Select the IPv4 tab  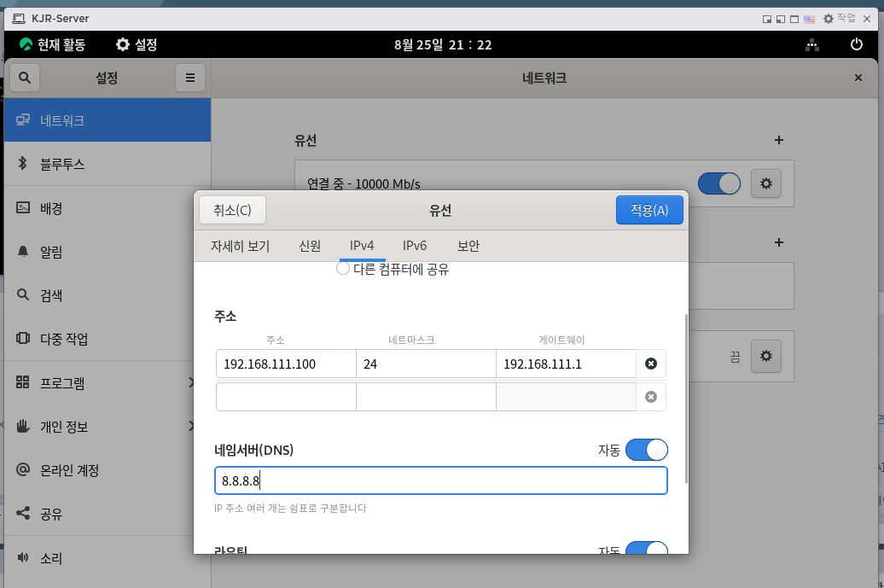[x=362, y=246]
